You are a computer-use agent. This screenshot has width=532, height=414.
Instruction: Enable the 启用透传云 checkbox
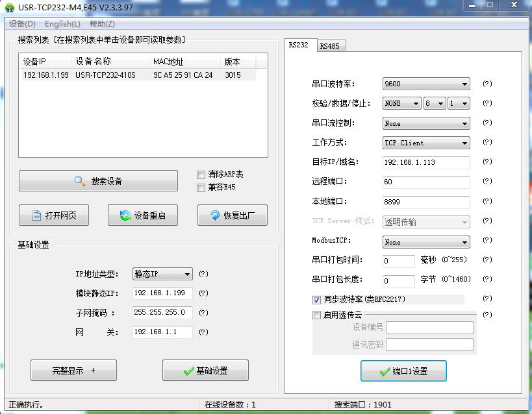[316, 315]
